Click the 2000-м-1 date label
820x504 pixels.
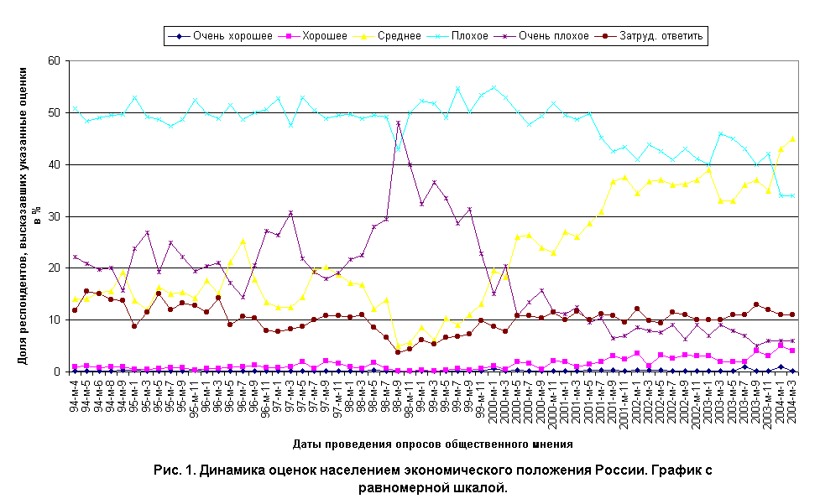(x=494, y=403)
